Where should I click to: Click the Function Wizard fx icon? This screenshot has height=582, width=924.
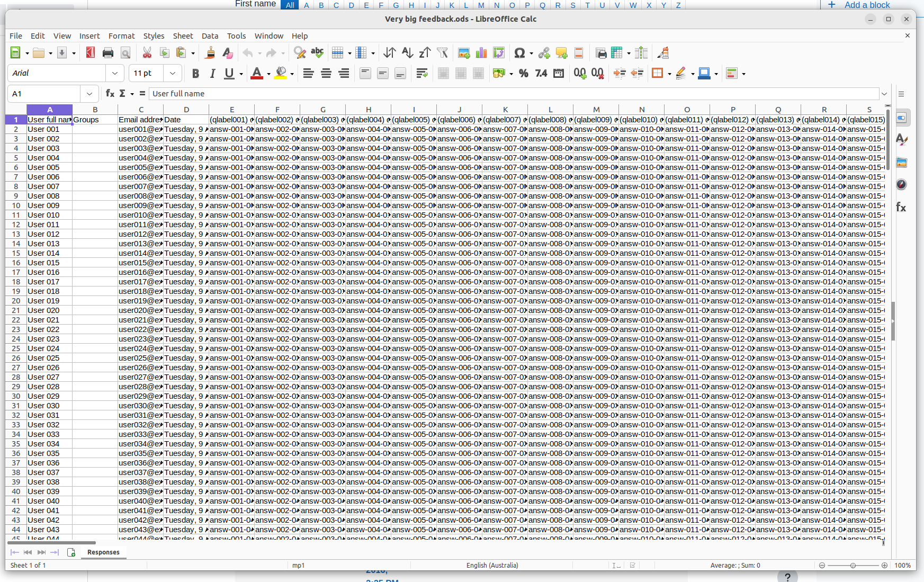pos(110,93)
